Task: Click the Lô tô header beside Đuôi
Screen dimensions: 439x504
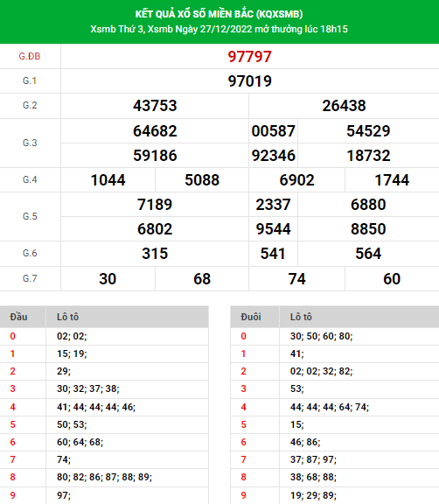Action: 301,317
